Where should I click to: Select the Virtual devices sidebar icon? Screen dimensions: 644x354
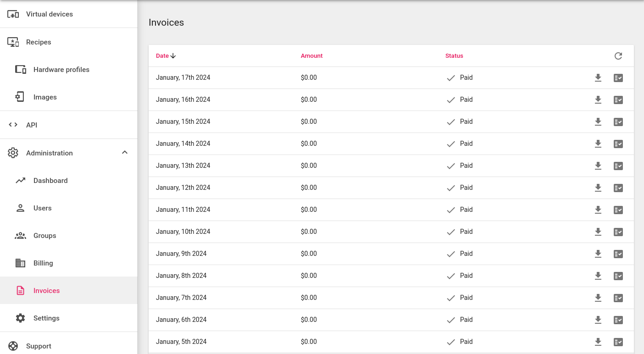(x=13, y=14)
